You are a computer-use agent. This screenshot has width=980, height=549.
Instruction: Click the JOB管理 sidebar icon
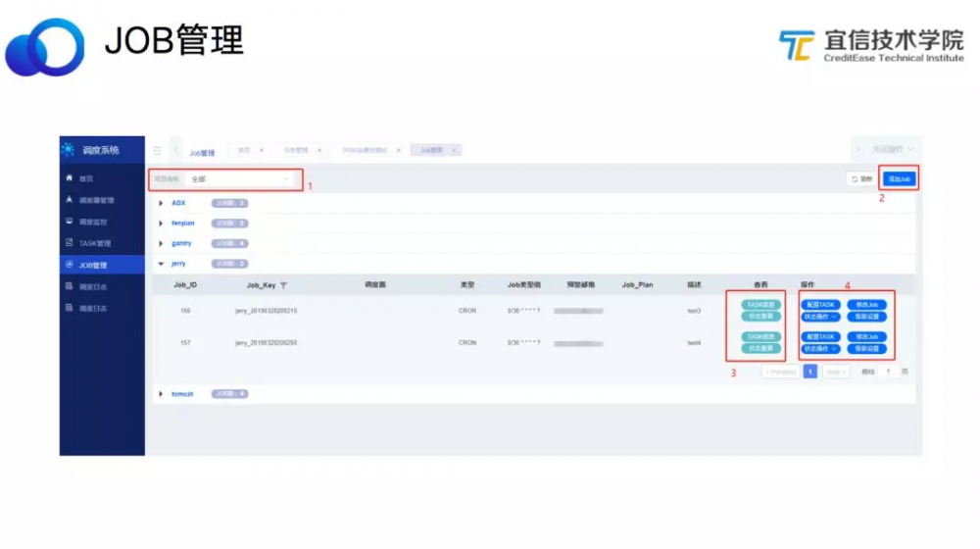[70, 265]
